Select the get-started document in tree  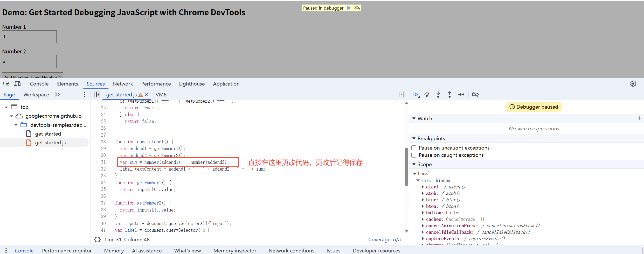click(48, 134)
